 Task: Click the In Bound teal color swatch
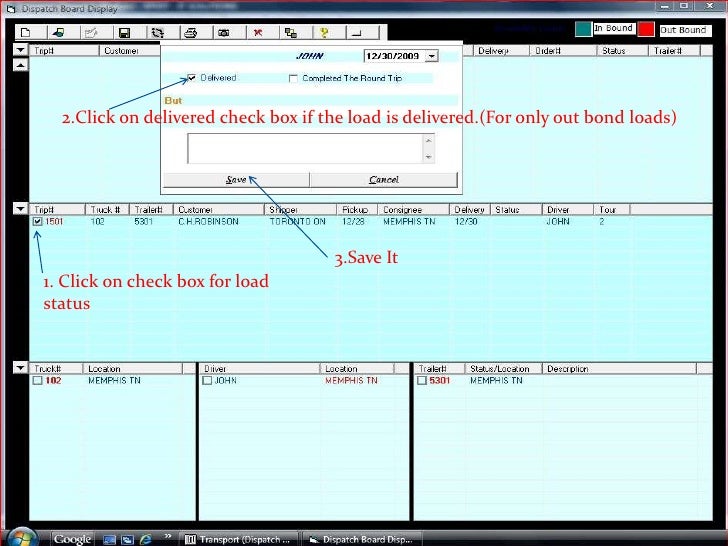(x=583, y=29)
